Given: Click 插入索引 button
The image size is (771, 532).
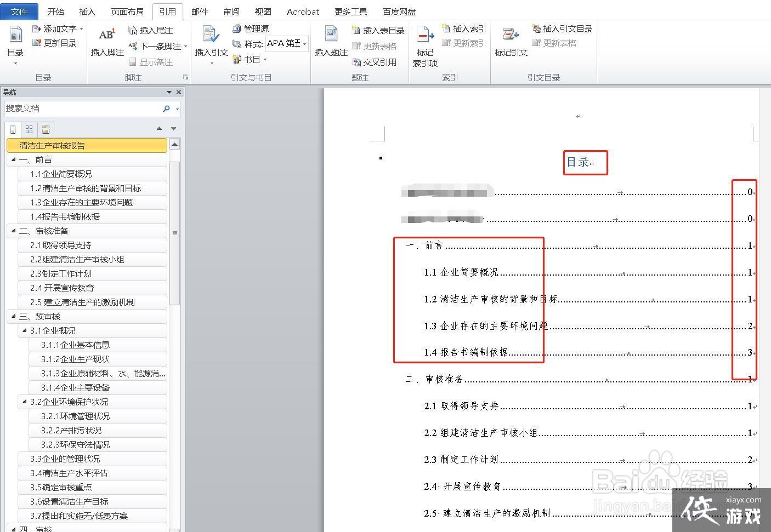Looking at the screenshot, I should [x=463, y=28].
